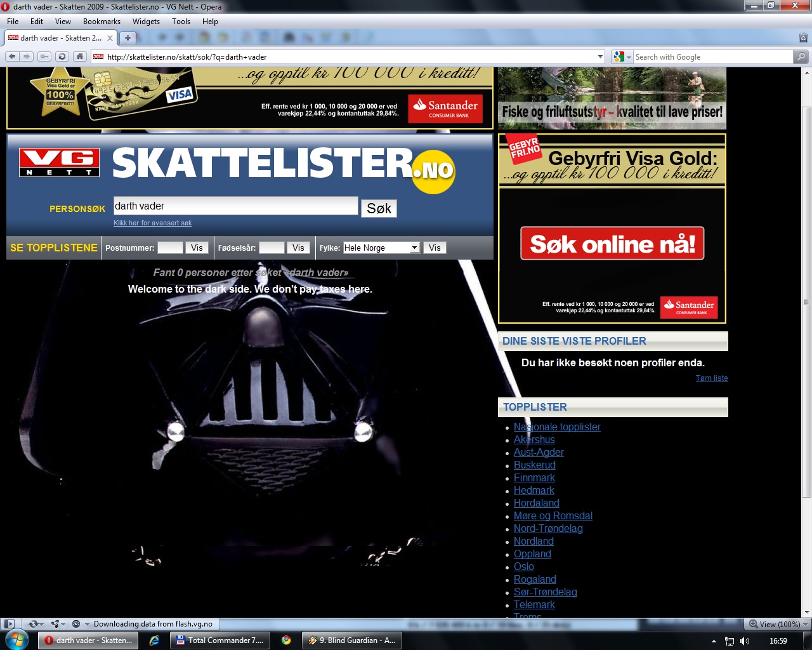
Task: Switch to Blind Guardian player in taskbar
Action: [x=351, y=640]
